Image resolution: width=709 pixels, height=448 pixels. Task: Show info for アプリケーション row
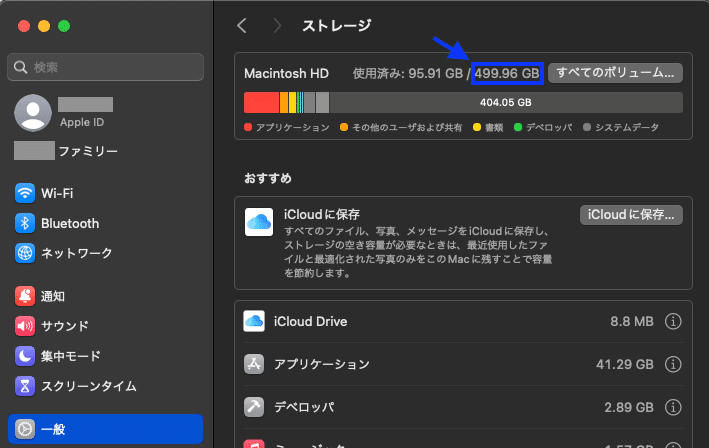(x=673, y=364)
